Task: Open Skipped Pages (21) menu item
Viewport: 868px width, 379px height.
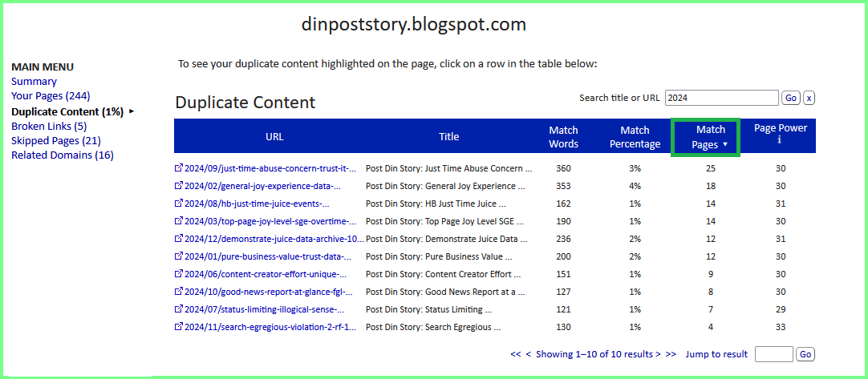Action: click(x=56, y=140)
